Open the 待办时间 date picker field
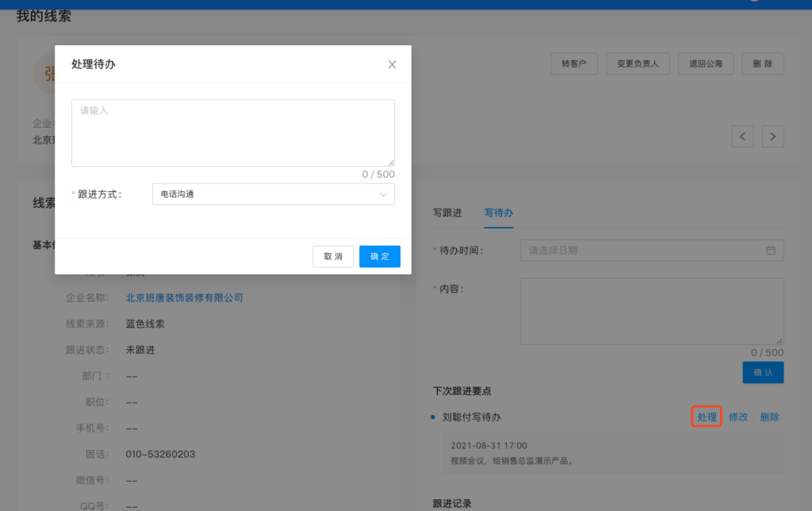This screenshot has height=511, width=812. tap(642, 251)
